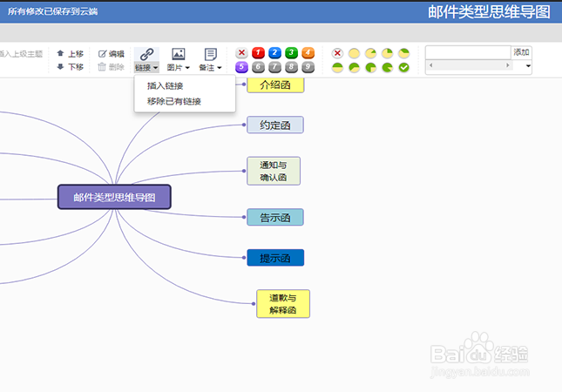Click the Move Down (下移) arrow icon
562x392 pixels.
coord(60,67)
